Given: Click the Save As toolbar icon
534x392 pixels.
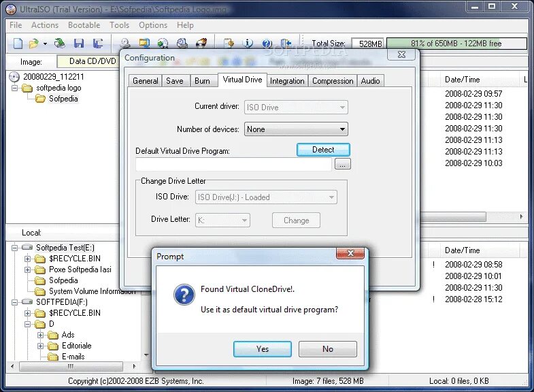Looking at the screenshot, I should click(98, 44).
